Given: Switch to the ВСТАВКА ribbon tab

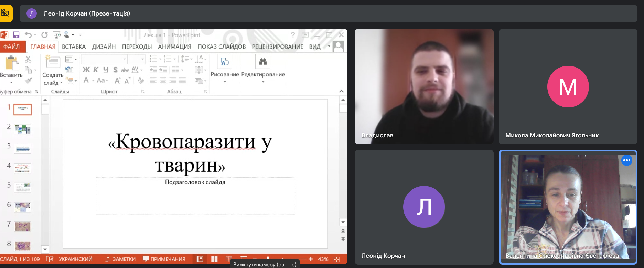Looking at the screenshot, I should pos(74,47).
